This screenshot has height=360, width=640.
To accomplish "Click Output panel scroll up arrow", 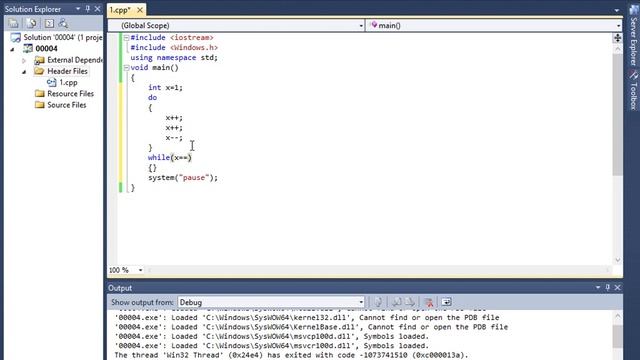I will coord(618,317).
